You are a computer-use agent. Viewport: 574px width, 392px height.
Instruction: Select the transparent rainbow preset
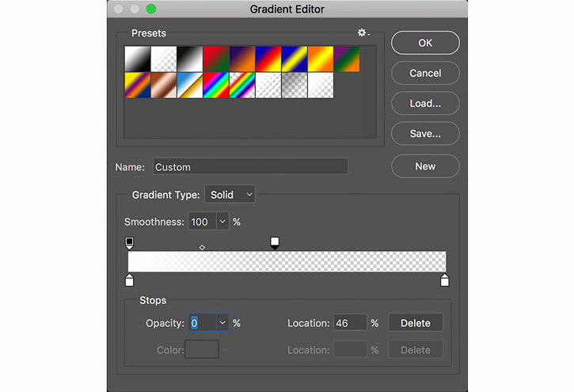pyautogui.click(x=242, y=86)
